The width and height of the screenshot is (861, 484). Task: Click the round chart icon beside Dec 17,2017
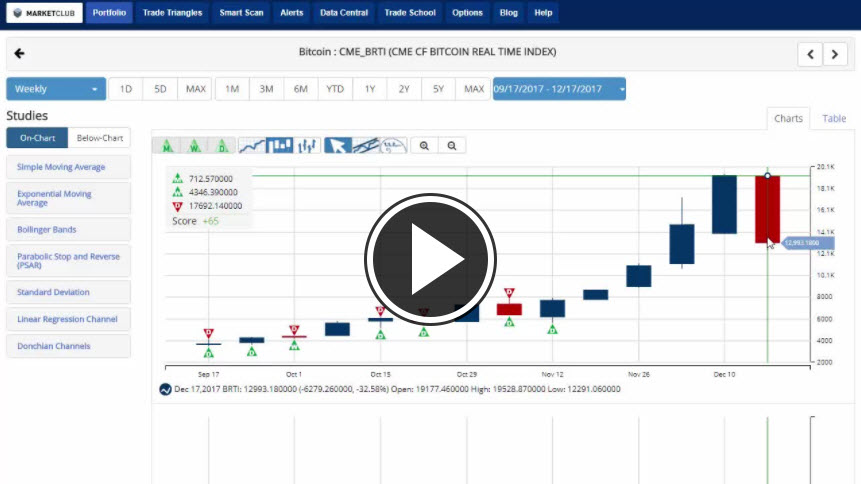tap(165, 390)
